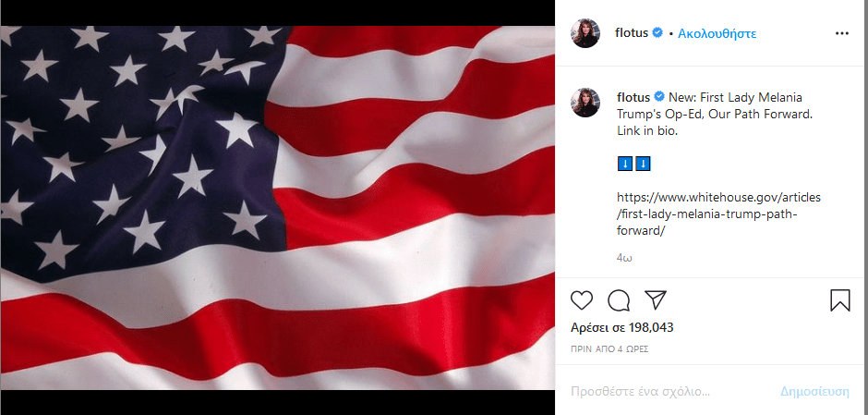The width and height of the screenshot is (868, 415).
Task: Open flotus profile picture in the header
Action: point(585,33)
